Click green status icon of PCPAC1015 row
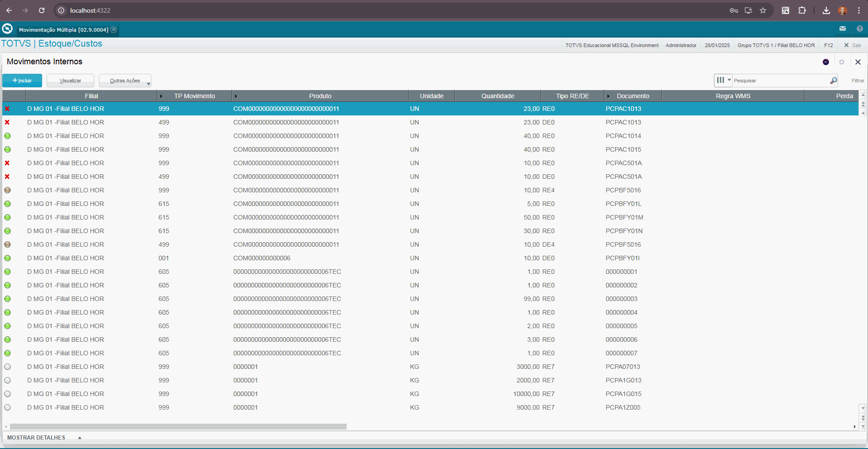The height and width of the screenshot is (449, 868). [7, 149]
